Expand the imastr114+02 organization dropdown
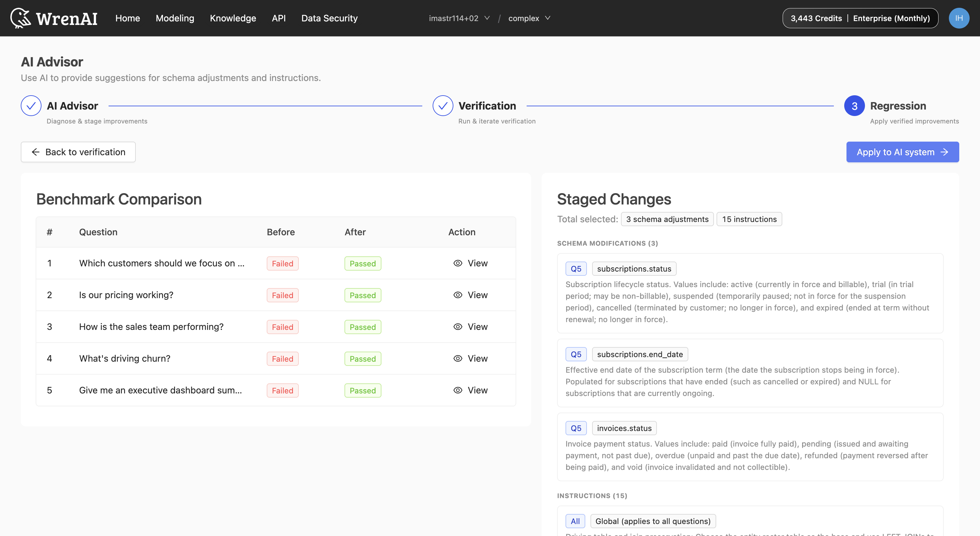 pyautogui.click(x=459, y=18)
